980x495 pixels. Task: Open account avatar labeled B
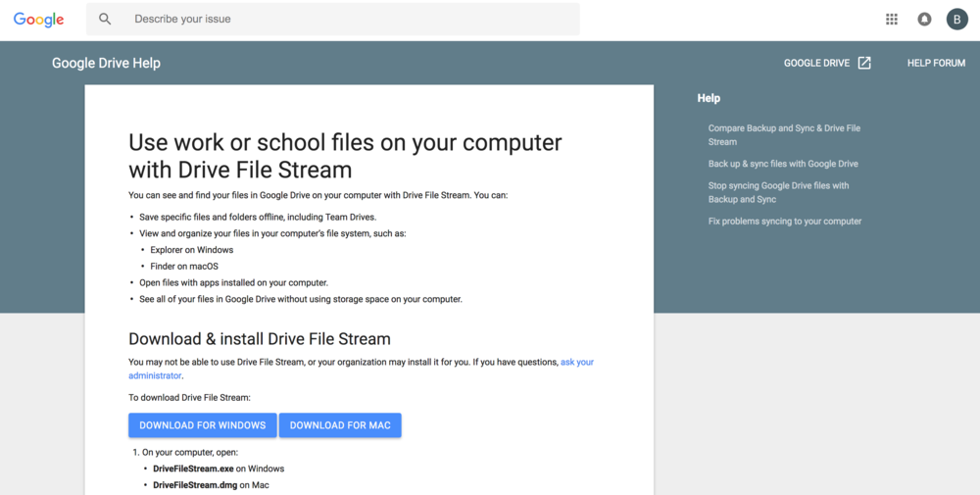[x=956, y=20]
